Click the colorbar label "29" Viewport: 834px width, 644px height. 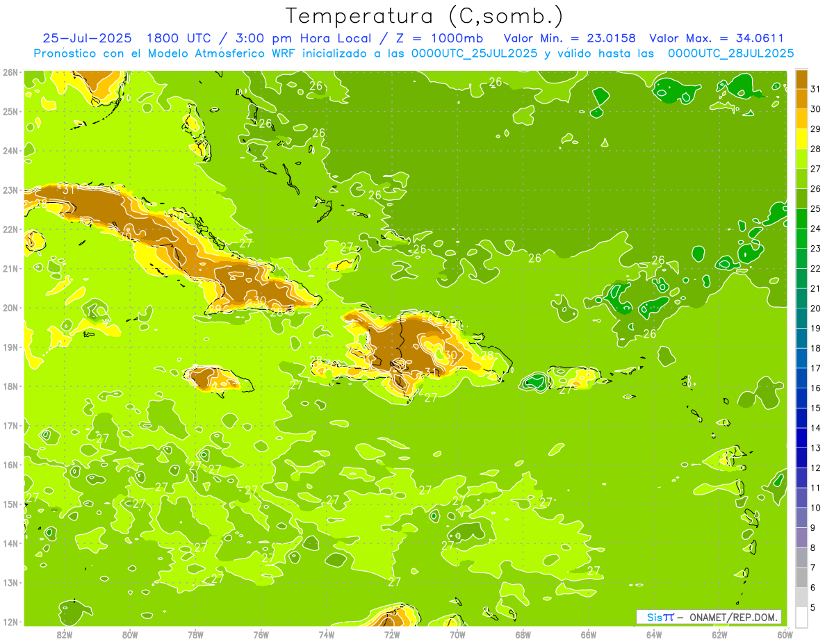tap(815, 129)
